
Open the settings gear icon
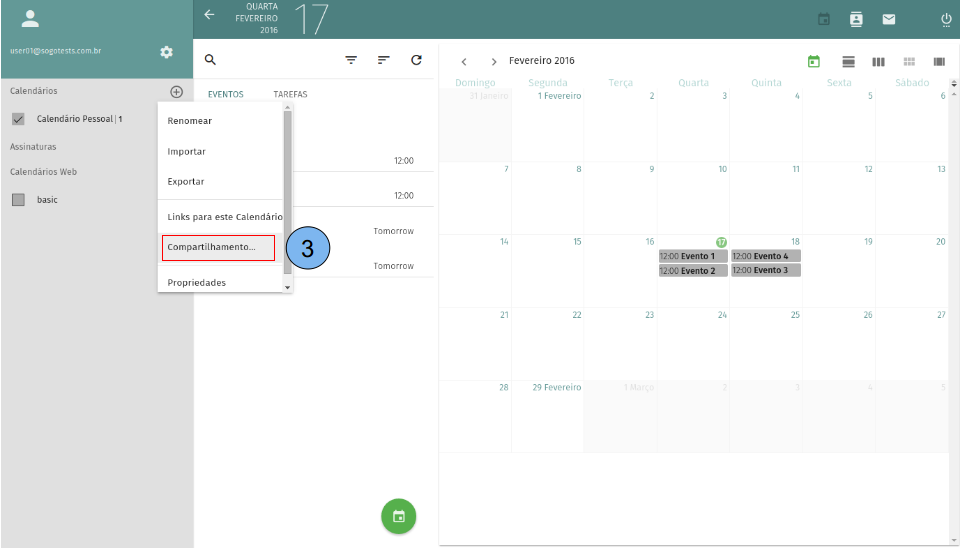tap(167, 52)
